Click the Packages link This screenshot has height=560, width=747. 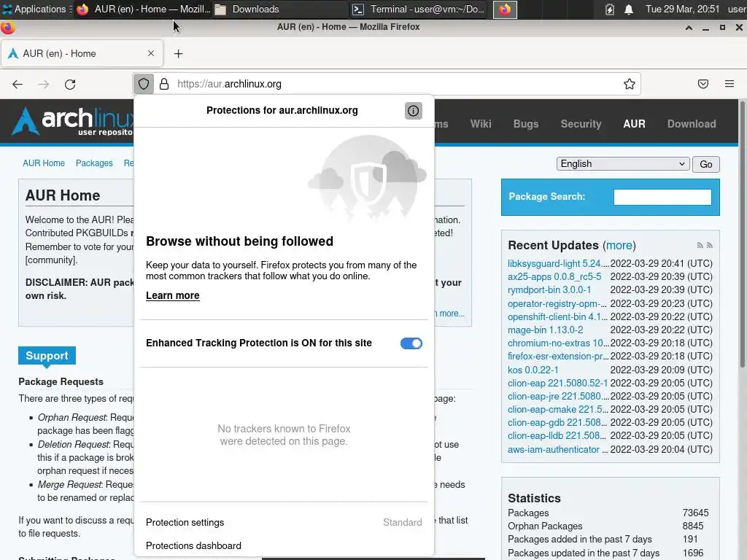tap(94, 163)
